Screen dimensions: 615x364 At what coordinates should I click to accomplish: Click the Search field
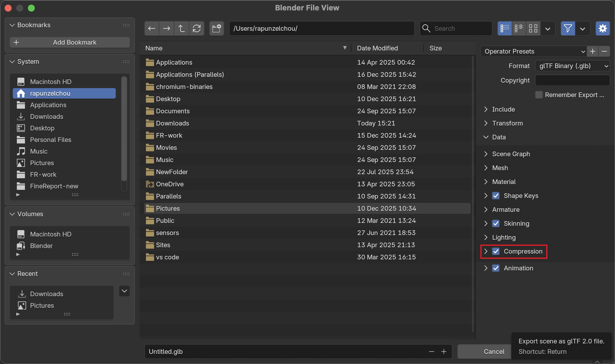point(456,28)
